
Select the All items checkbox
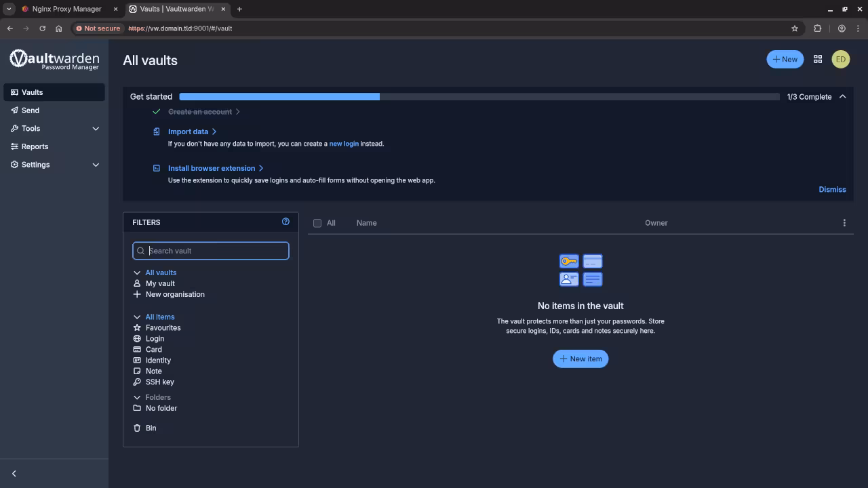point(317,222)
